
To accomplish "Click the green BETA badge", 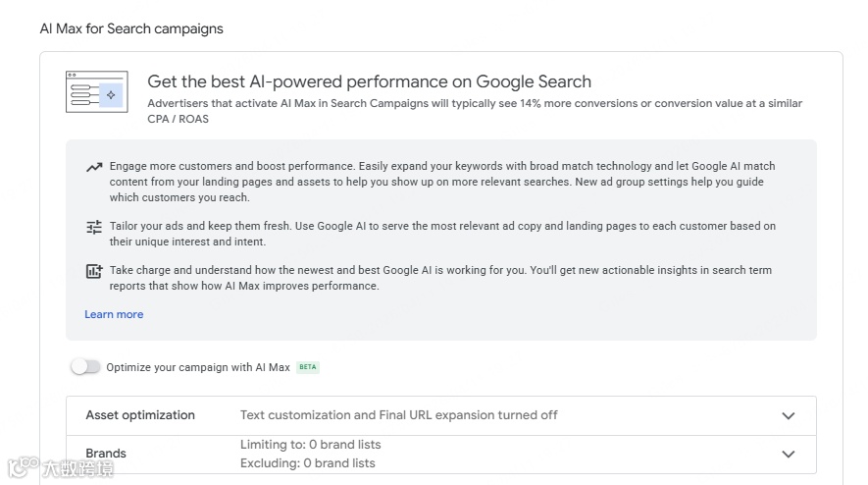I will 308,367.
